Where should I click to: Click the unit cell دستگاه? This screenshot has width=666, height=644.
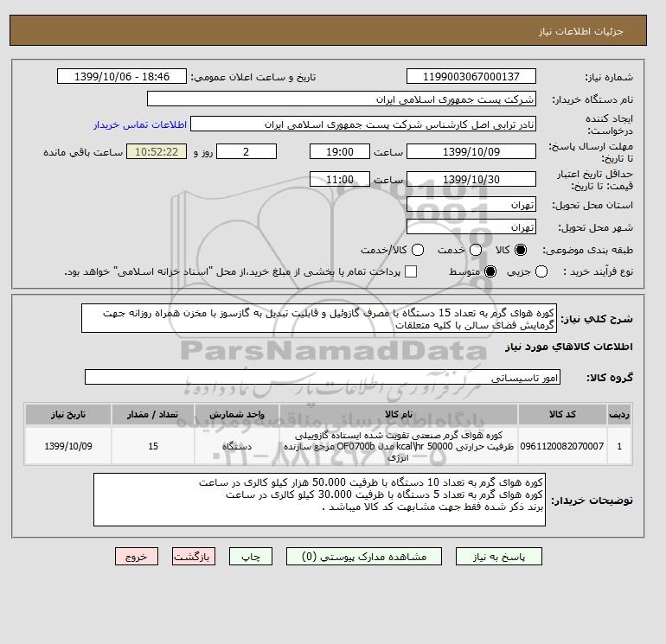point(237,446)
